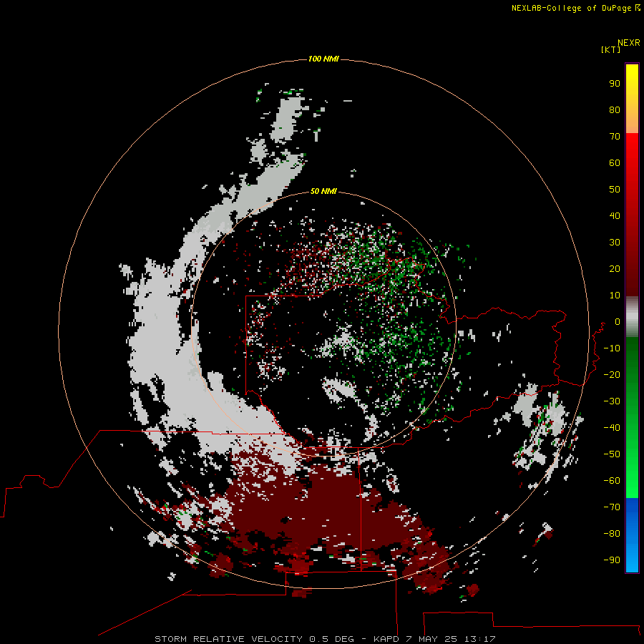This screenshot has height=644, width=644.
Task: Click the 50 knot scale value
Action: [x=615, y=190]
